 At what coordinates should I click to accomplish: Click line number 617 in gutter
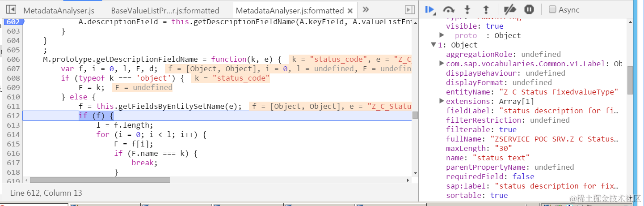[13, 163]
